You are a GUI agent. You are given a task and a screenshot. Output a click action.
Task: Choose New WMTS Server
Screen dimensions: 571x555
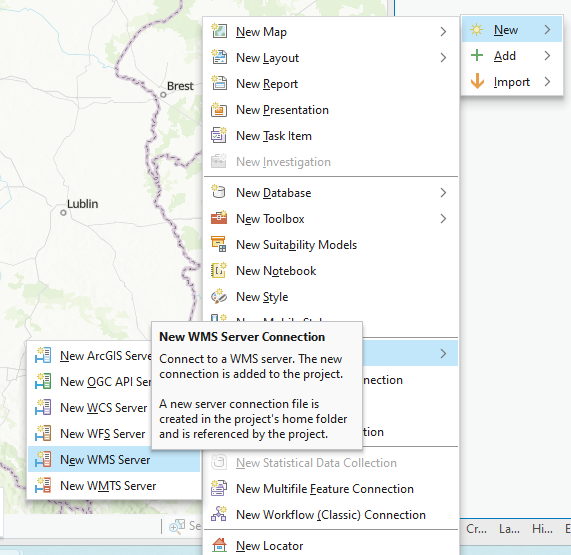pos(114,485)
